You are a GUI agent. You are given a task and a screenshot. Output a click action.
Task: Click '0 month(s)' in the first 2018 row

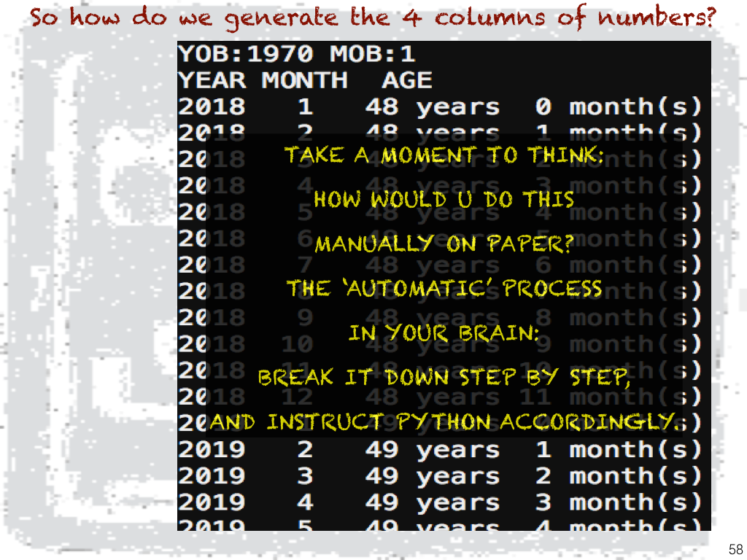click(617, 107)
